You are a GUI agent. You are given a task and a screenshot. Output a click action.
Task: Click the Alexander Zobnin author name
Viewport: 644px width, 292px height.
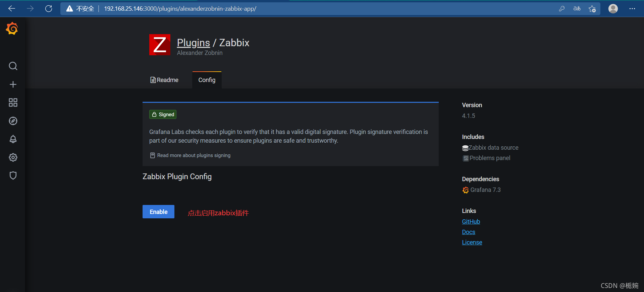point(200,53)
